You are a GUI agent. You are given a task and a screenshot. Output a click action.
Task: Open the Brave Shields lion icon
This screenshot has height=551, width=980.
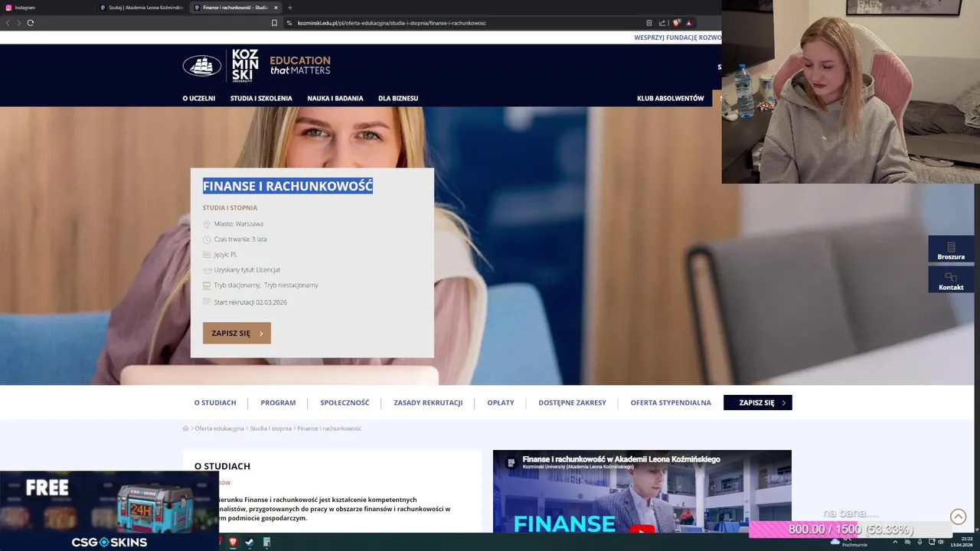pyautogui.click(x=676, y=23)
